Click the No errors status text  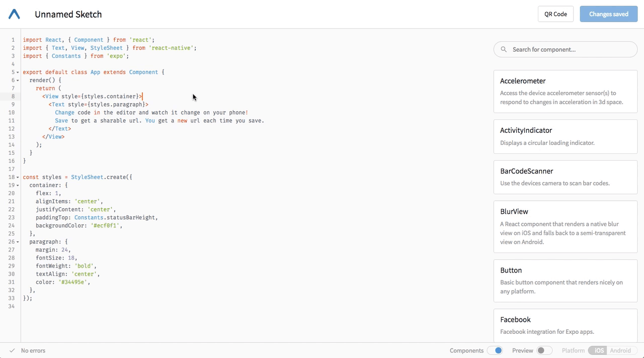click(x=33, y=350)
